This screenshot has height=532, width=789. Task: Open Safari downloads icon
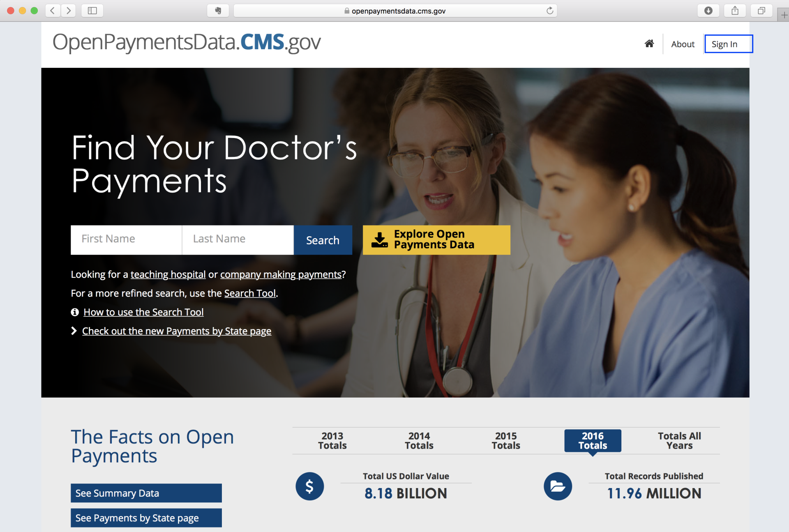(x=708, y=11)
